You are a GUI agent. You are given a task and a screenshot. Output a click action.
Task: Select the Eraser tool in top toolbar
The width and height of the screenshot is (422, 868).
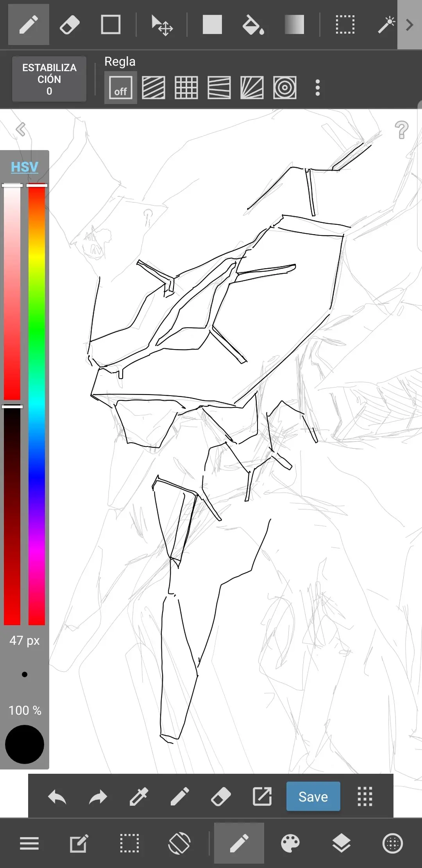tap(70, 25)
